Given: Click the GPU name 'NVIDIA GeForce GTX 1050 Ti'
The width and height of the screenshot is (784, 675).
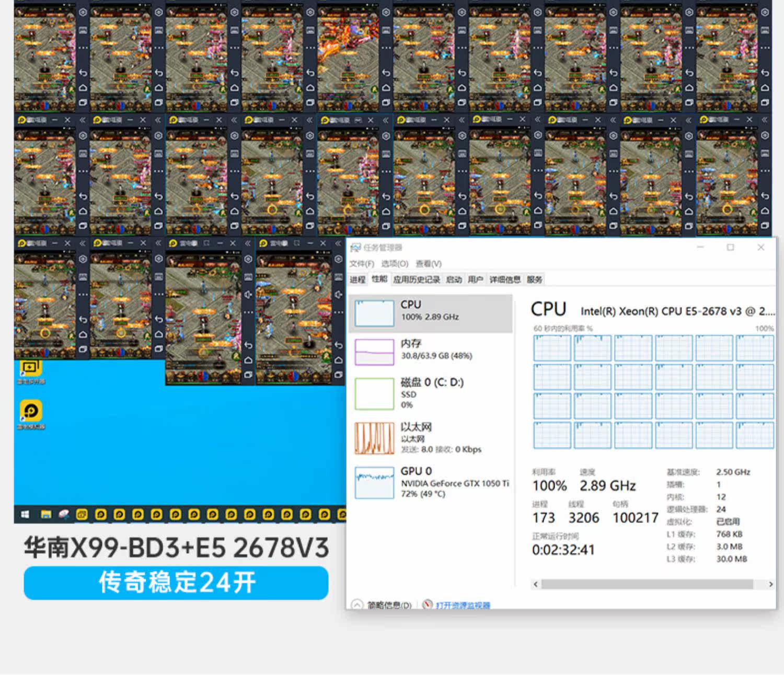Looking at the screenshot, I should click(455, 483).
